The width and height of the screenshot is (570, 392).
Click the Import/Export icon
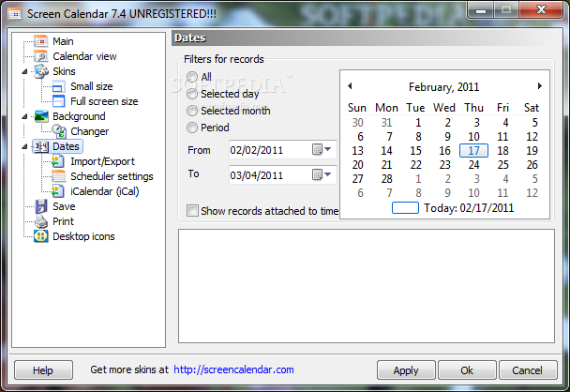pyautogui.click(x=58, y=161)
